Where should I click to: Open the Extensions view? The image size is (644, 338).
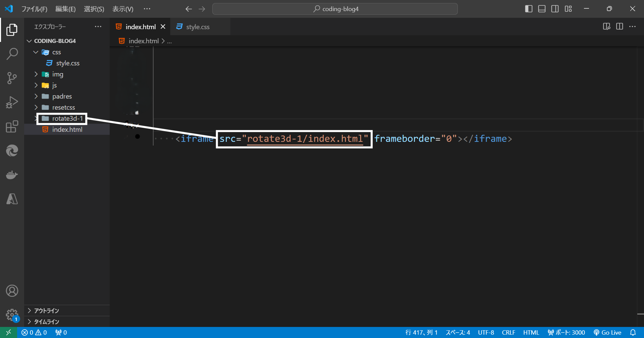coord(12,127)
